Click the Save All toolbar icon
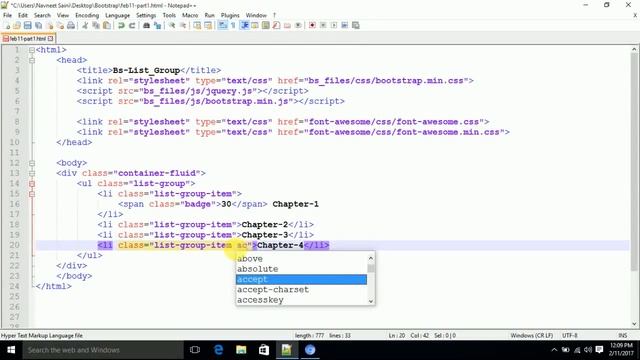The image size is (640, 360). coord(39,25)
